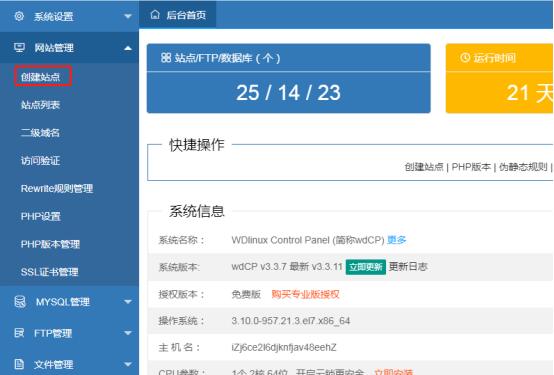The width and height of the screenshot is (554, 375).
Task: Open the 更新日志 link
Action: click(x=408, y=266)
